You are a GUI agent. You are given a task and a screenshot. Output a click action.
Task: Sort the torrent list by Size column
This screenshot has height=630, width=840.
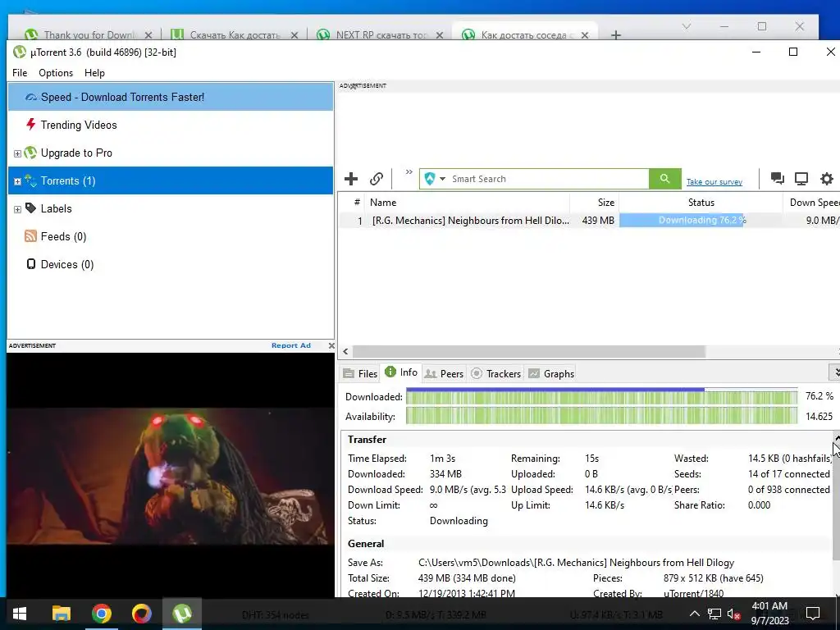click(x=594, y=203)
